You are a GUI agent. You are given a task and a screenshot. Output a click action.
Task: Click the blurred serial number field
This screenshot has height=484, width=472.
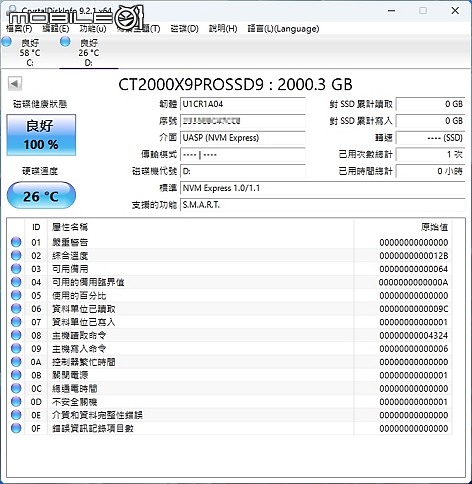(x=243, y=121)
